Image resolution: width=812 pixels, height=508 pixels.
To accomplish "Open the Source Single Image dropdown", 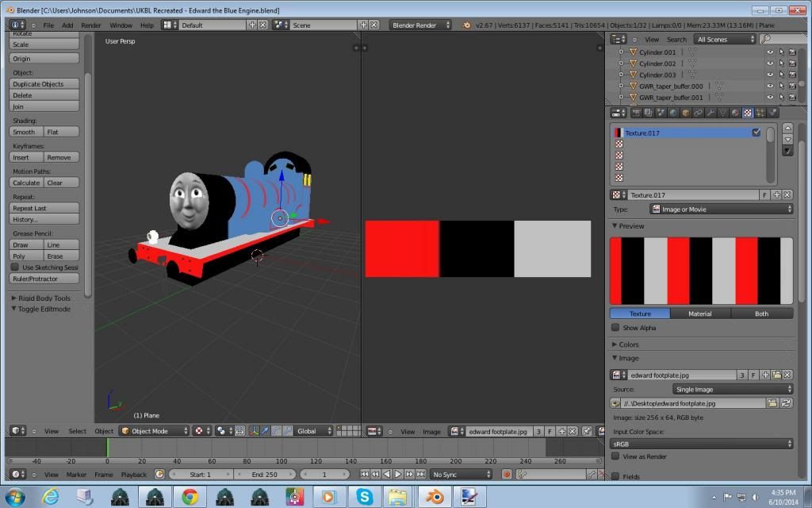I will pyautogui.click(x=733, y=389).
